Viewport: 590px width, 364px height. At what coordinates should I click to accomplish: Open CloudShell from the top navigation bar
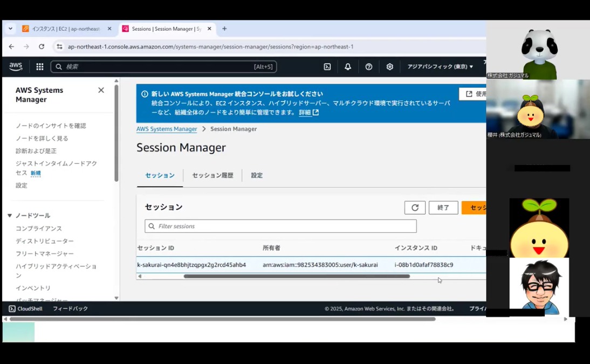[327, 67]
